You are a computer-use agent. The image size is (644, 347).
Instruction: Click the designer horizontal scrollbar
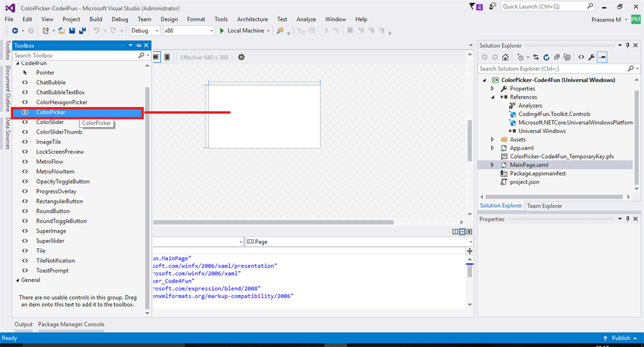point(274,222)
